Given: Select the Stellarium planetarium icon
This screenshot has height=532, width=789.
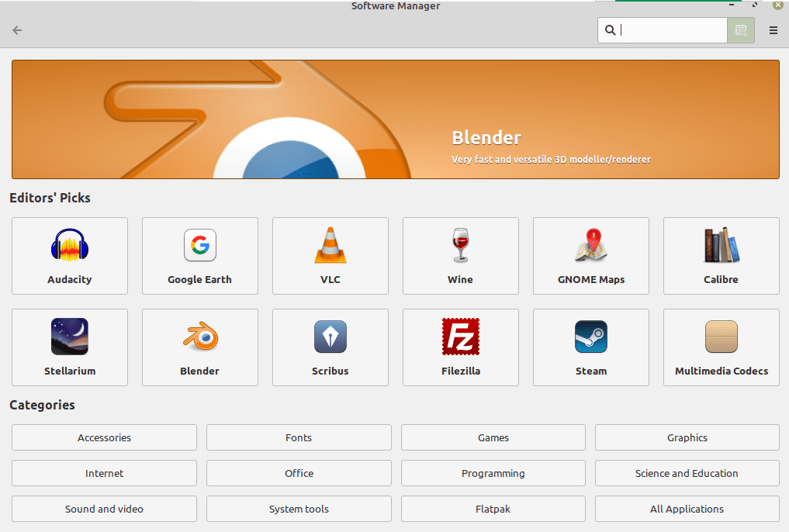Looking at the screenshot, I should tap(69, 347).
